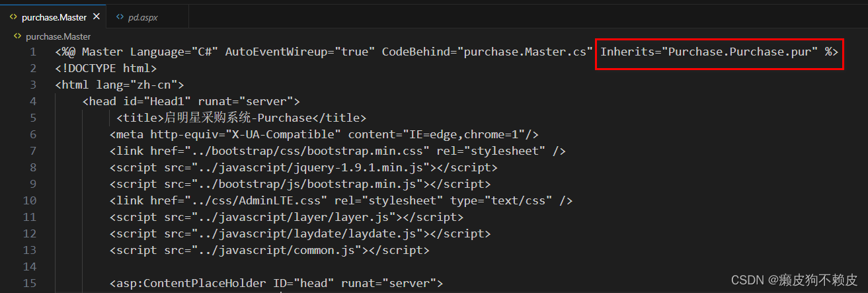Click the asp:ContentPlaceHolder ID="head" line

[276, 283]
